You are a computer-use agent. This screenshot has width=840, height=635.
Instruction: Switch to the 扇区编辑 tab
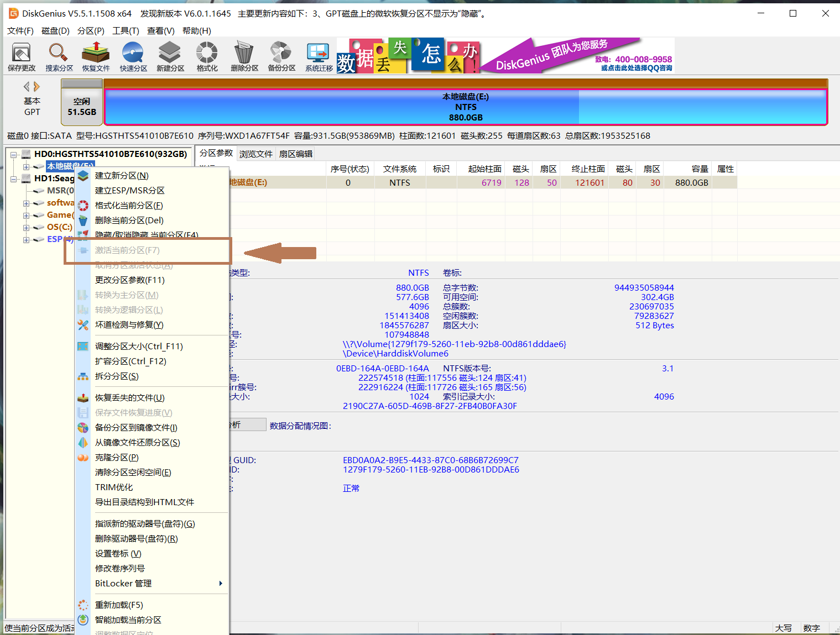click(x=295, y=154)
